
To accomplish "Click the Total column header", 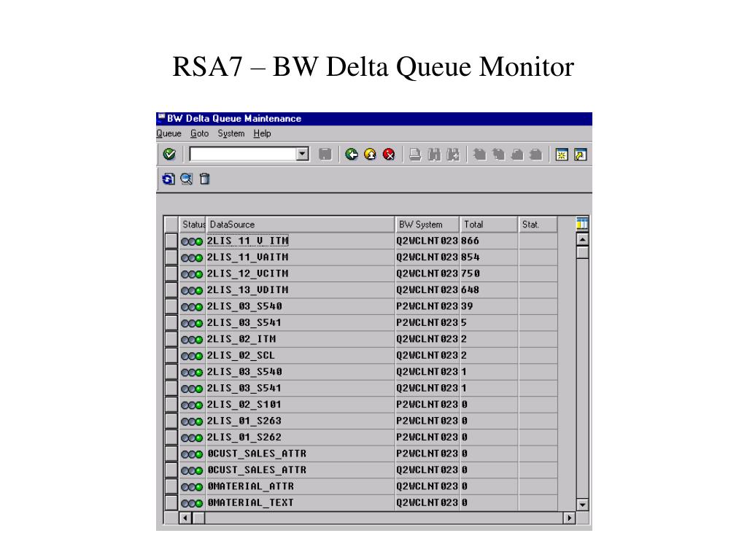I will 489,225.
